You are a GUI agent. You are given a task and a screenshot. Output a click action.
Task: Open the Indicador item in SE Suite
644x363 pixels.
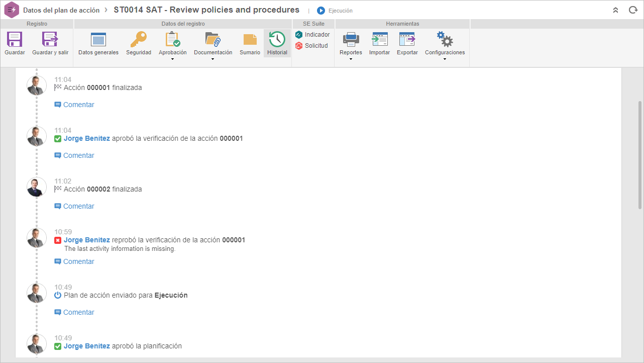pyautogui.click(x=312, y=35)
